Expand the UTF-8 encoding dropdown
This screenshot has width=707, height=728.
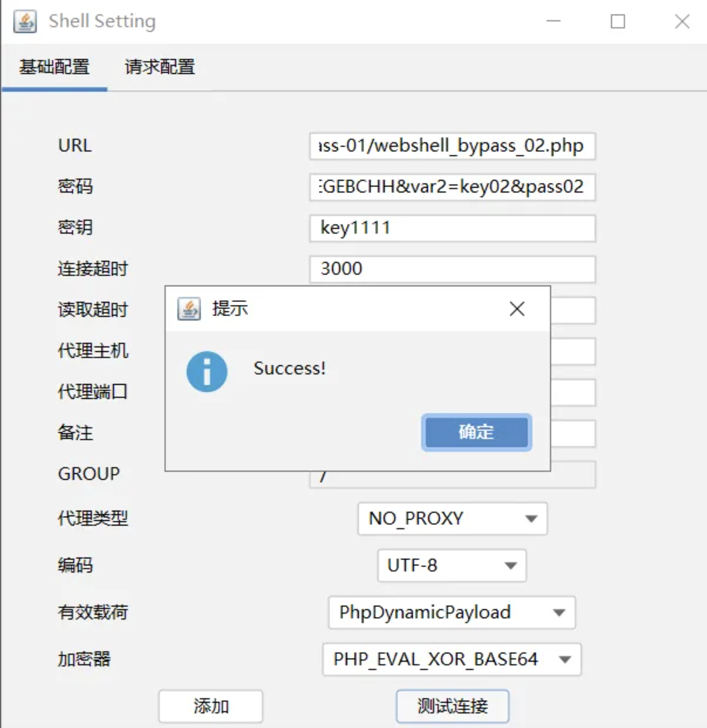pos(451,565)
